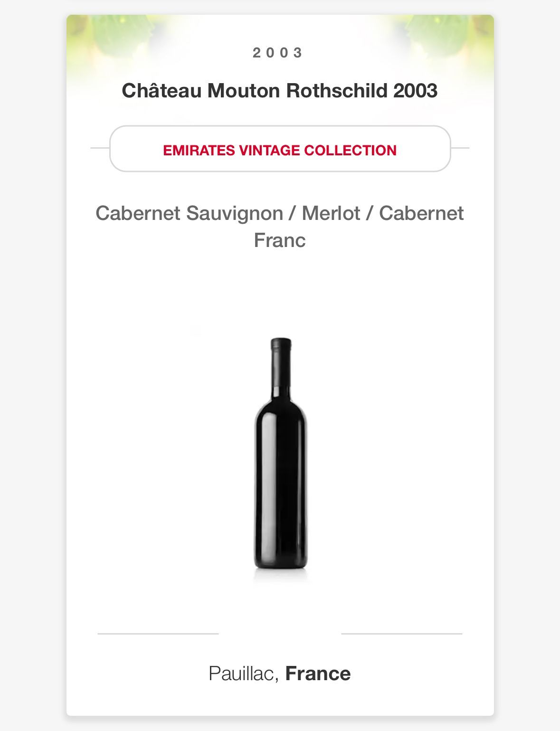Click the spaced 2003 vintage year label
The image size is (560, 731).
coord(278,53)
